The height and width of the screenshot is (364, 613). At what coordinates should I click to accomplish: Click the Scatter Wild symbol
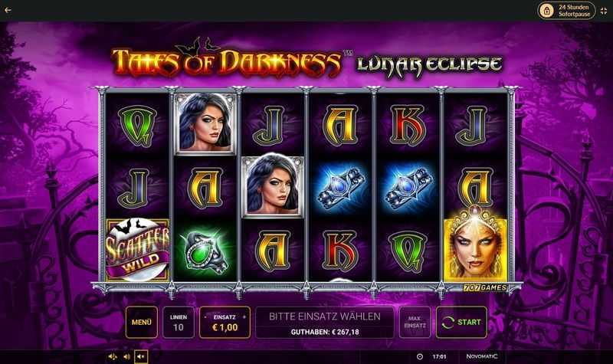[x=138, y=250]
